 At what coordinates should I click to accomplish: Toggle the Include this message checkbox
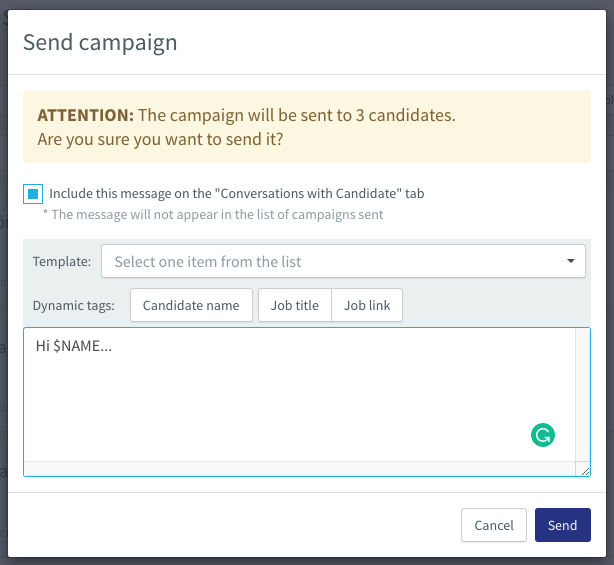point(33,194)
